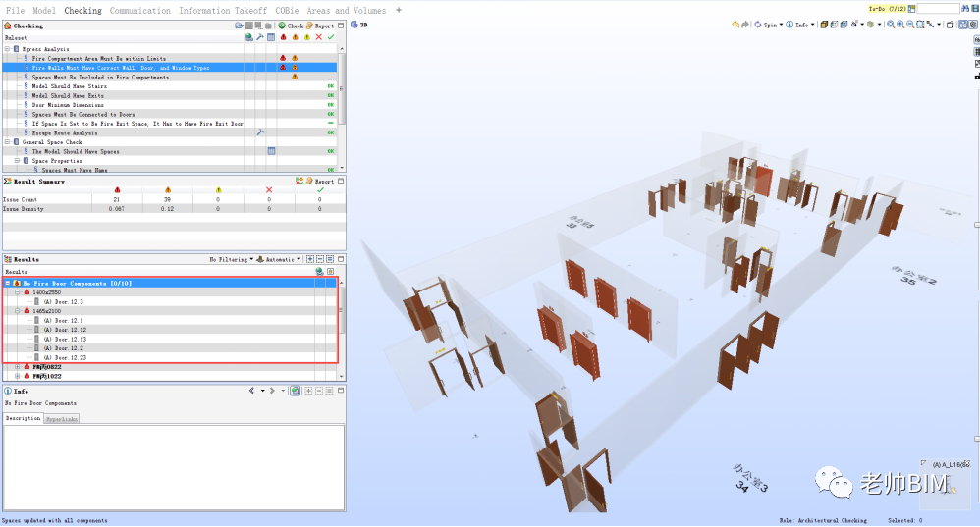Image resolution: width=980 pixels, height=527 pixels.
Task: Select (A) Door.12.23 in results
Action: point(65,358)
